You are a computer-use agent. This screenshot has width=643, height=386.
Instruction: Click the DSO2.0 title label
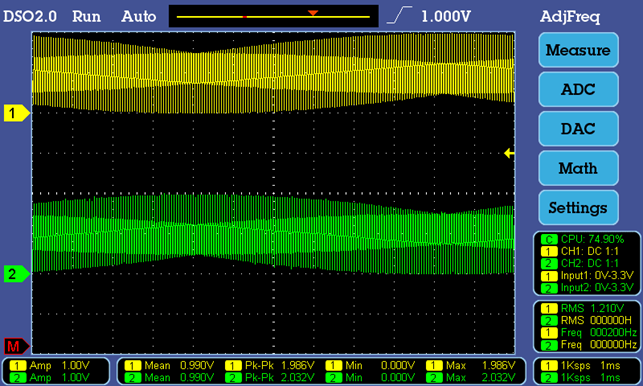[x=30, y=16]
